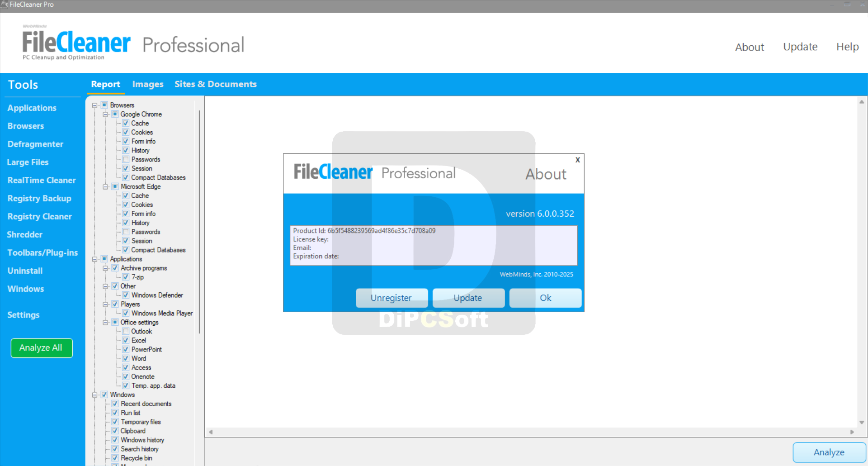The image size is (868, 466).
Task: Click the report horizontal scrollbar right arrow
Action: click(x=852, y=432)
